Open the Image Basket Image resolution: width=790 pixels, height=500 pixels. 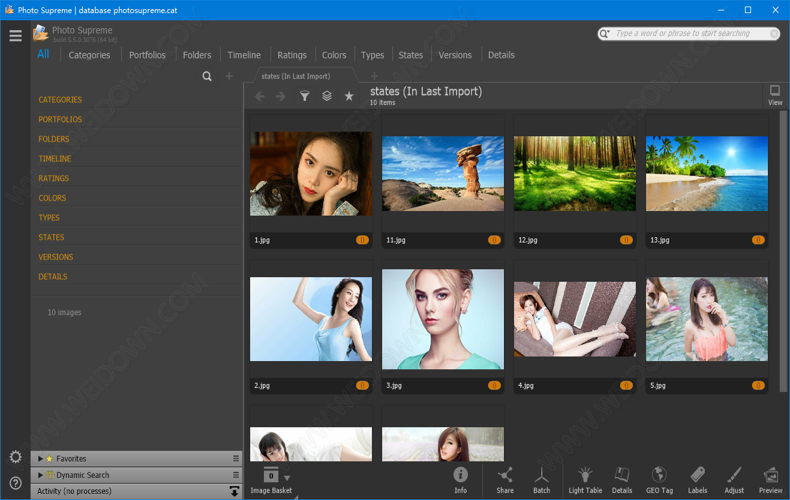(x=271, y=480)
